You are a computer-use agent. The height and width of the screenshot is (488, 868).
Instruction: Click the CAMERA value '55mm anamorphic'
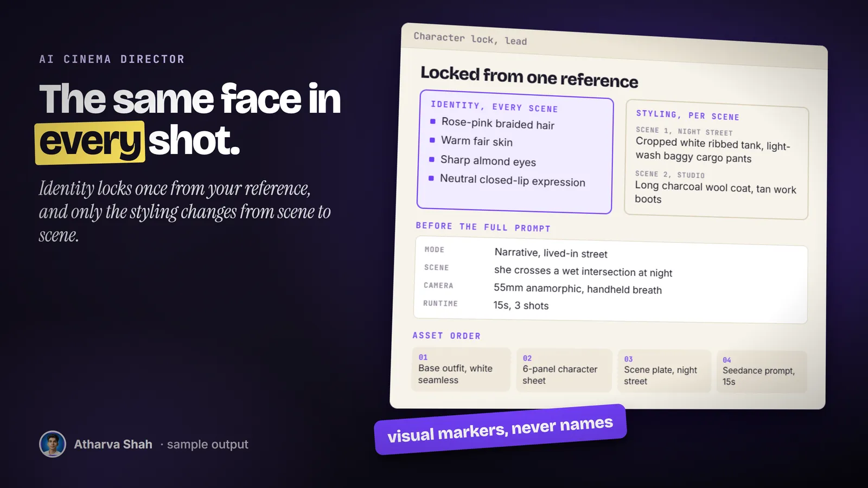pyautogui.click(x=577, y=288)
